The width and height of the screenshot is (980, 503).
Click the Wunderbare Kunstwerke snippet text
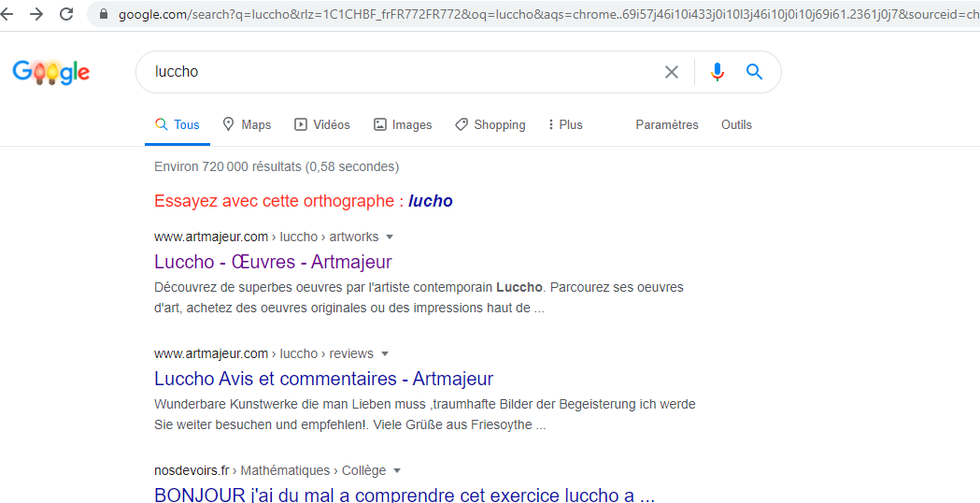click(425, 414)
